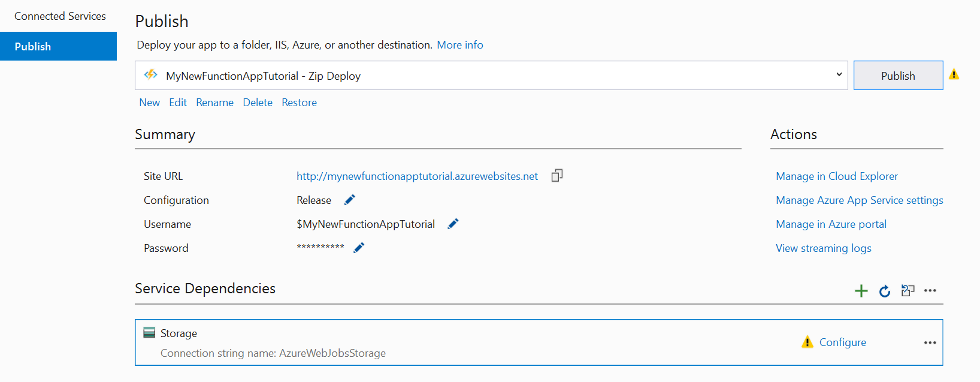Click the restore dependencies icon next to refresh
The image size is (980, 382).
tap(908, 291)
